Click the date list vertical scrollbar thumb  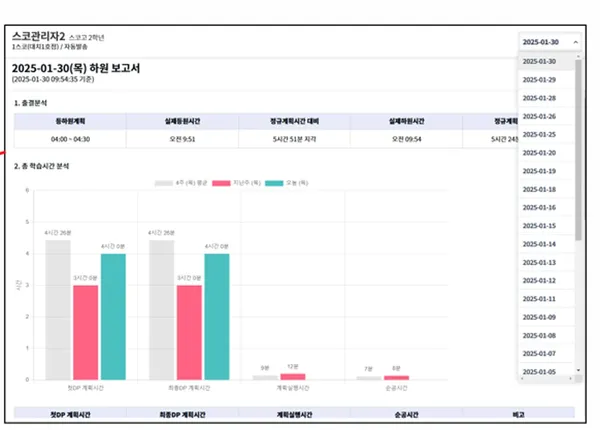[578, 150]
